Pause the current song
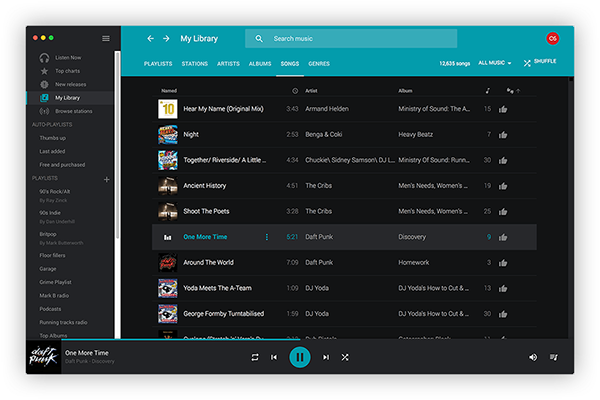This screenshot has height=400, width=600. pyautogui.click(x=300, y=357)
